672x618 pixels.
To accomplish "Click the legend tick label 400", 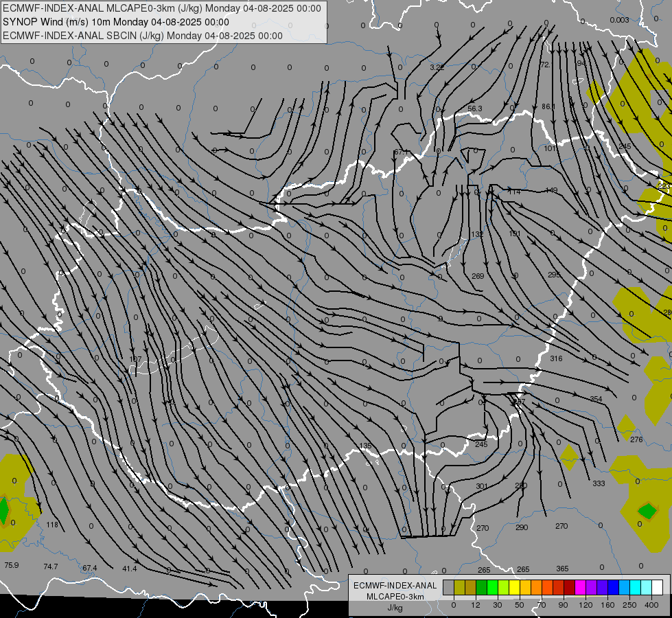I will pyautogui.click(x=651, y=605).
